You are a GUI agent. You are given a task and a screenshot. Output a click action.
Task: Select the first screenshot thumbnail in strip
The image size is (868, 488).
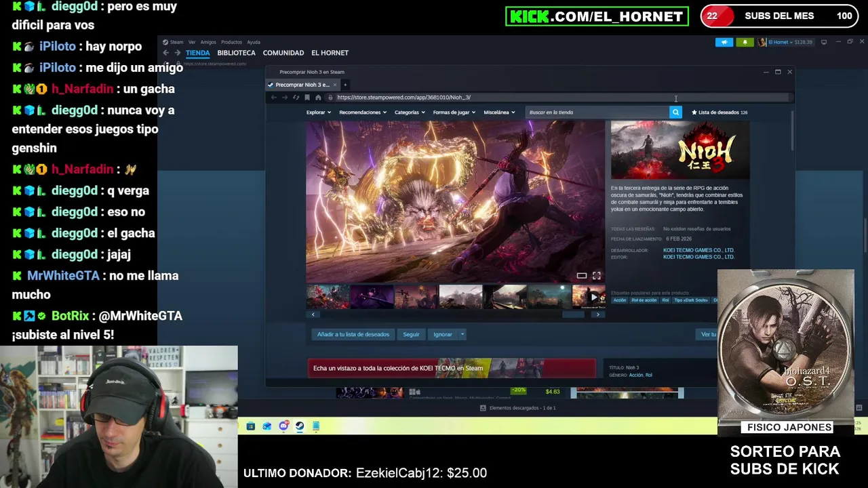pyautogui.click(x=328, y=297)
